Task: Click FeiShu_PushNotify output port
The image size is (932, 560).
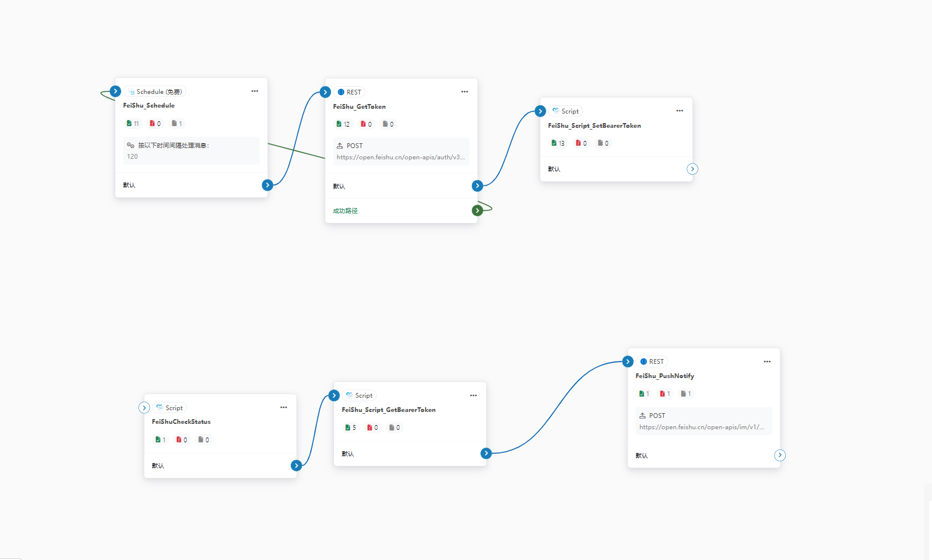Action: pyautogui.click(x=780, y=455)
